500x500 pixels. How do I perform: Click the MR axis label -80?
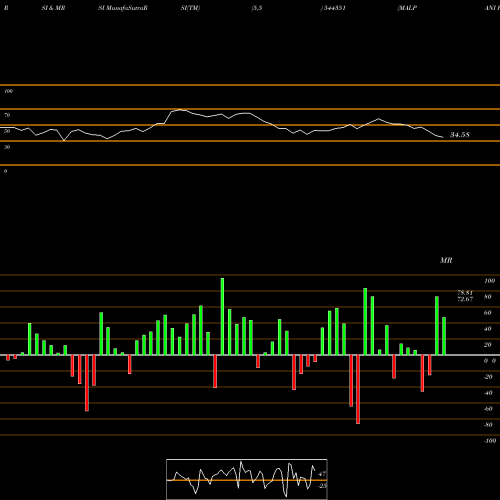click(x=488, y=425)
